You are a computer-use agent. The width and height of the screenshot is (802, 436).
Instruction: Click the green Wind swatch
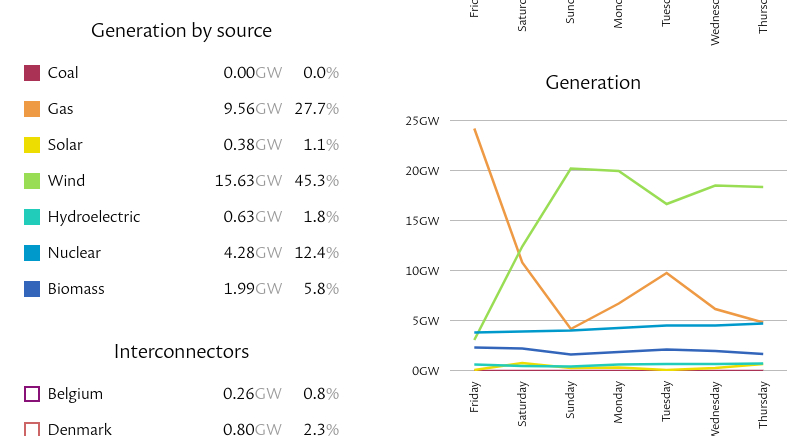[x=32, y=181]
